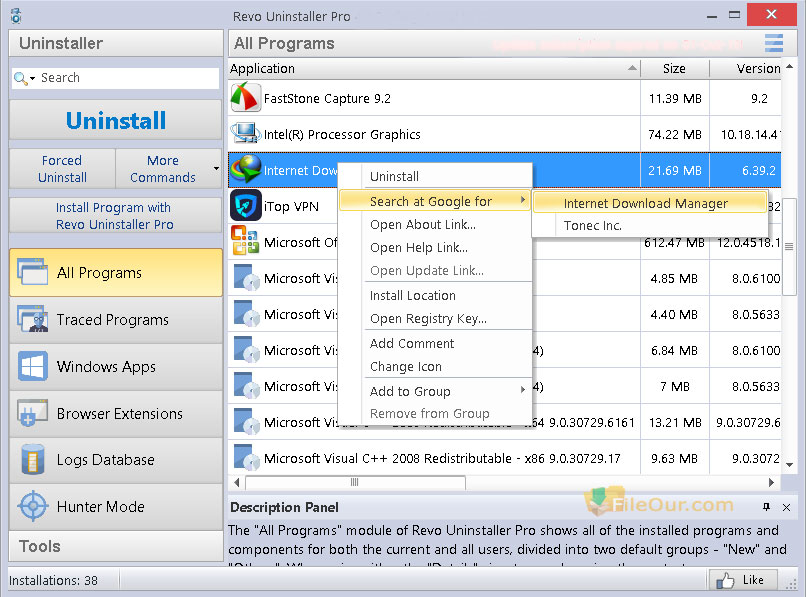Image resolution: width=806 pixels, height=597 pixels.
Task: Open the Tools section header
Action: (x=116, y=546)
